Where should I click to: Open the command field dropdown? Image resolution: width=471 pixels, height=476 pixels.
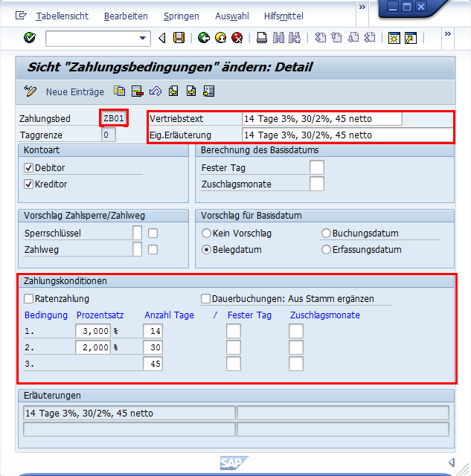tap(142, 38)
